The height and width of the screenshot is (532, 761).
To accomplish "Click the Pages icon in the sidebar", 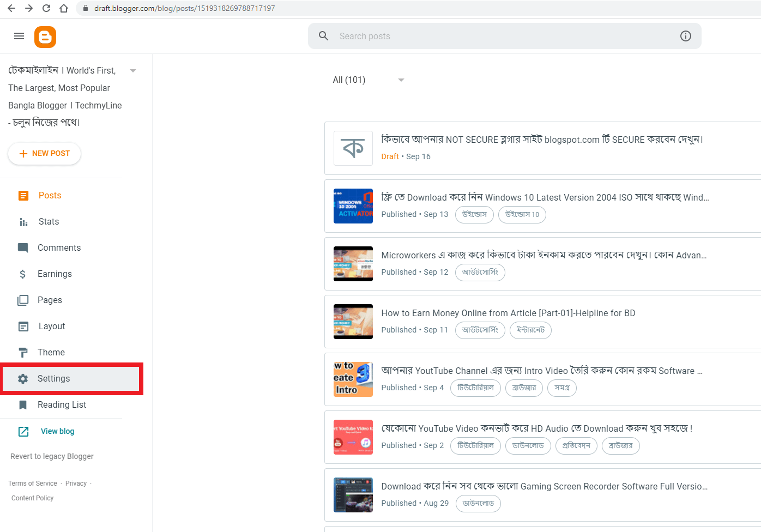I will [22, 300].
